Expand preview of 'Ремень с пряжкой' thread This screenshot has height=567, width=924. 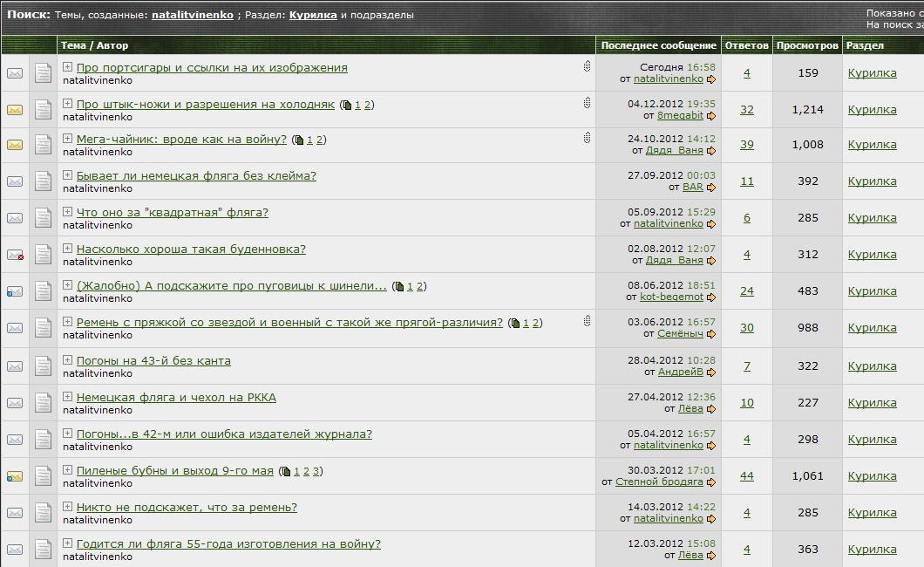click(x=67, y=322)
